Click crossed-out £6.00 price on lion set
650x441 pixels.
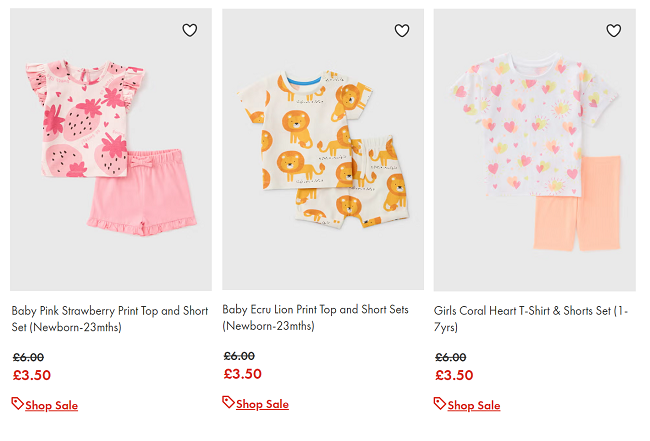[x=238, y=355]
